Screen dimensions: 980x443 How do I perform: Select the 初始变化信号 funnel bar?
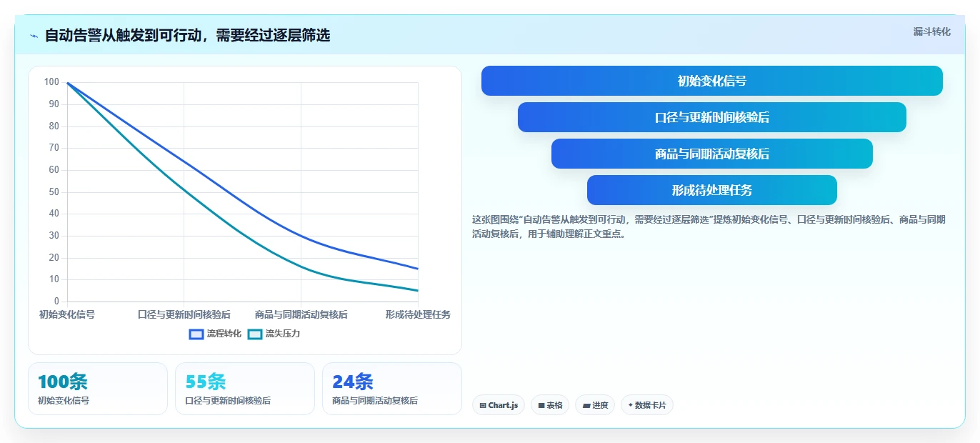[711, 81]
